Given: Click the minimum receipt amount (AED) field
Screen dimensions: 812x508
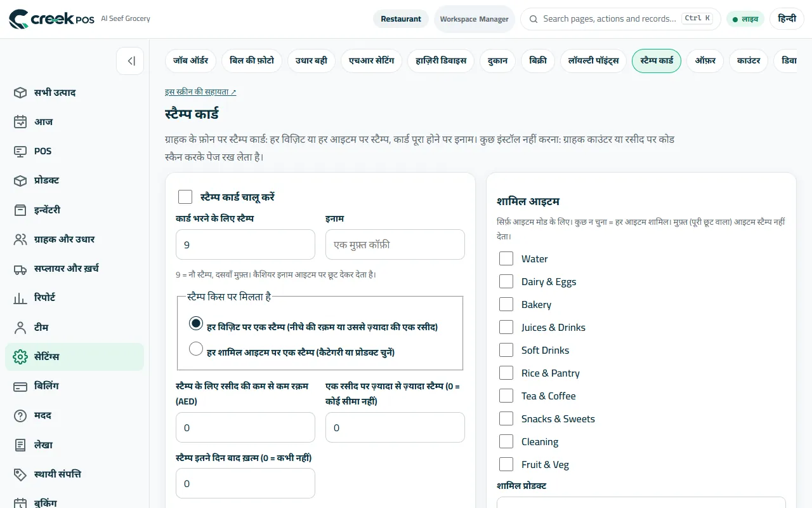Looking at the screenshot, I should pyautogui.click(x=246, y=427).
